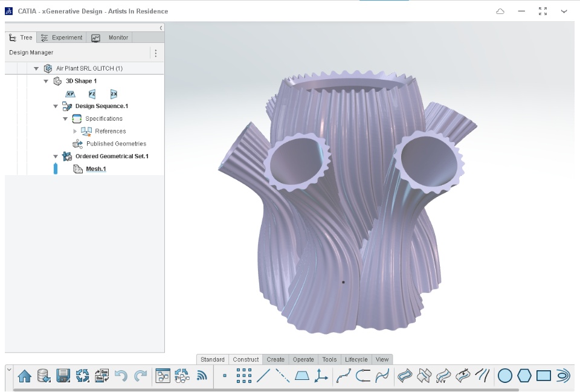
Task: Click the graph update nodes icon
Action: [182, 376]
